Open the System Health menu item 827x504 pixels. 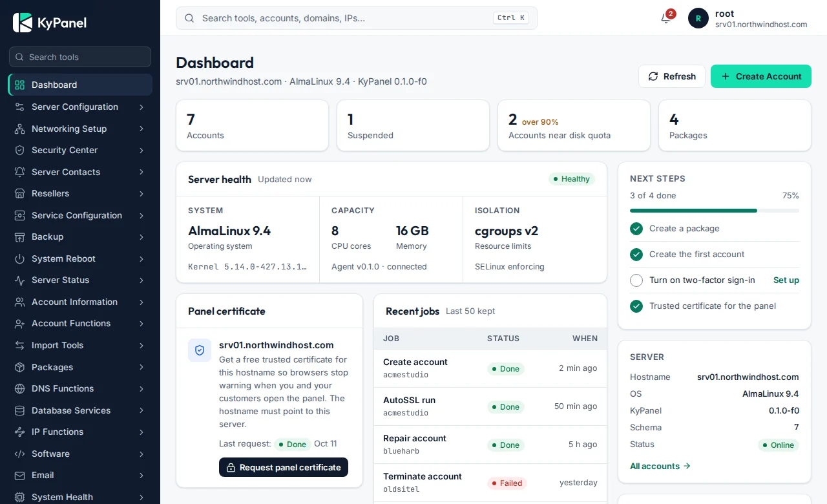click(x=80, y=497)
